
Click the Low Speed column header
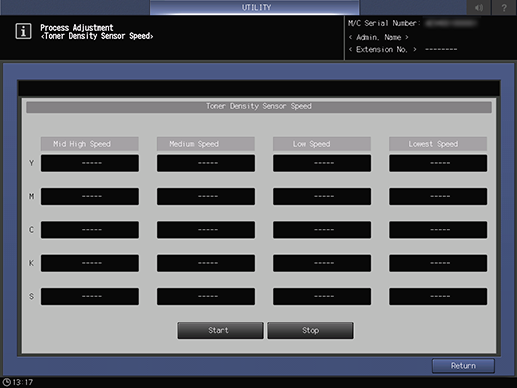(322, 144)
